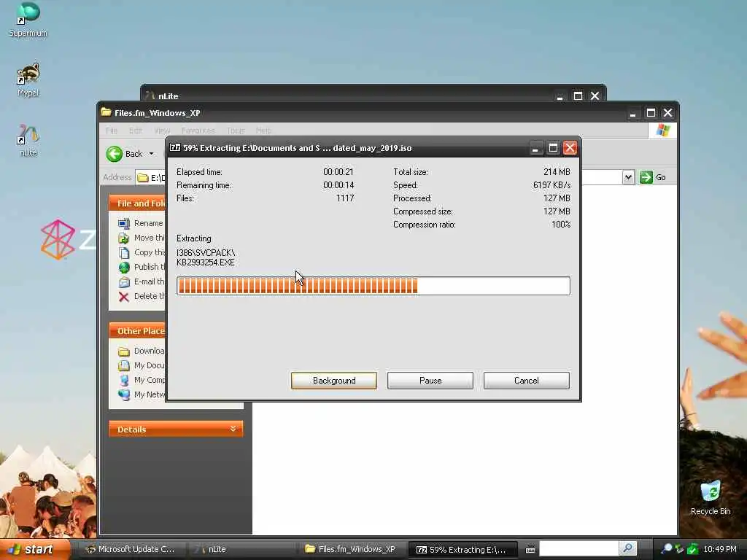
Task: Click the Speed value 6197 KB/s
Action: pyautogui.click(x=551, y=185)
